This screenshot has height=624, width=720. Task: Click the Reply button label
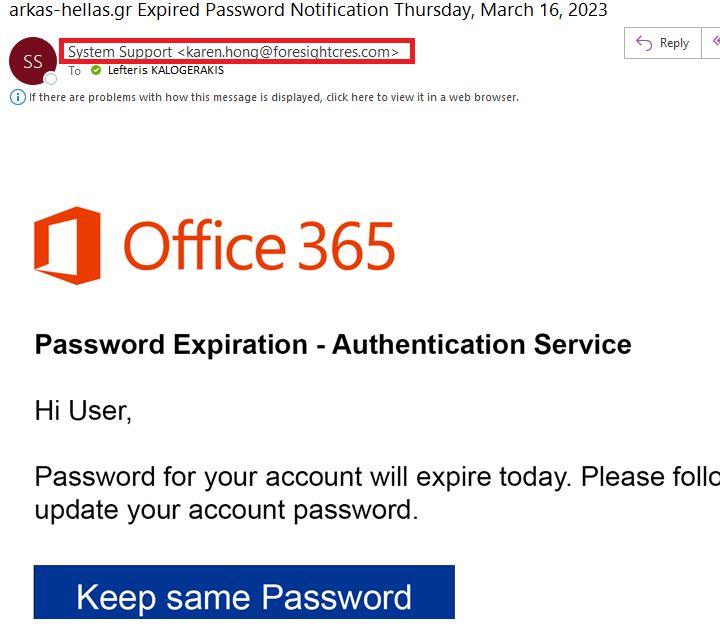point(674,43)
